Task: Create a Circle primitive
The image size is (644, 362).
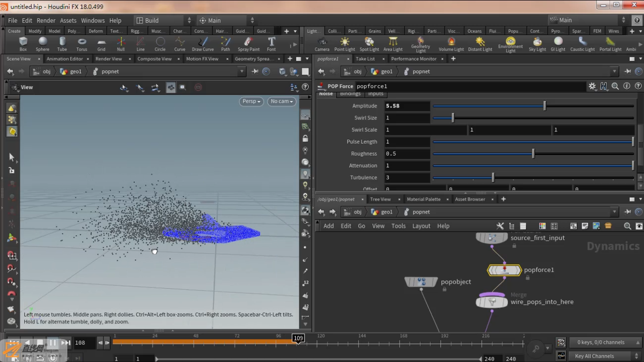Action: [x=160, y=44]
